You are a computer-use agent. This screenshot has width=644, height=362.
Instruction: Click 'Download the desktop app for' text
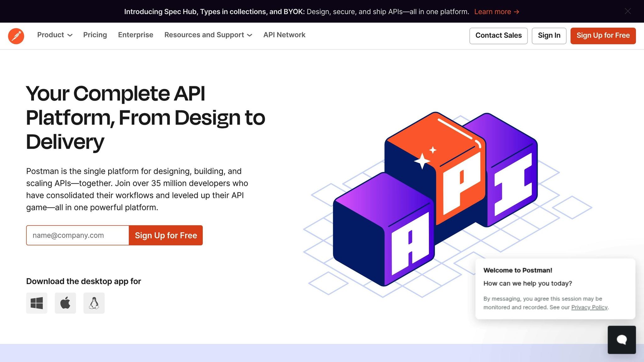point(84,281)
